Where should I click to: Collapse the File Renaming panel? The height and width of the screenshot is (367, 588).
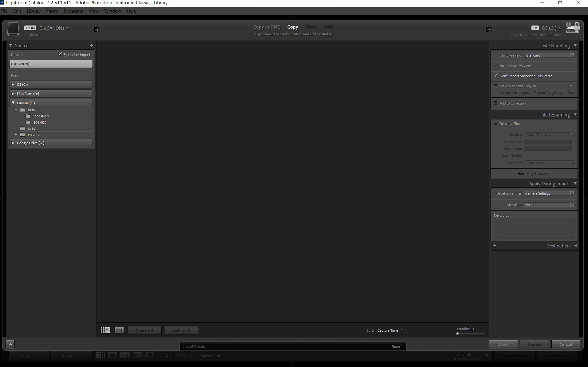click(x=575, y=115)
